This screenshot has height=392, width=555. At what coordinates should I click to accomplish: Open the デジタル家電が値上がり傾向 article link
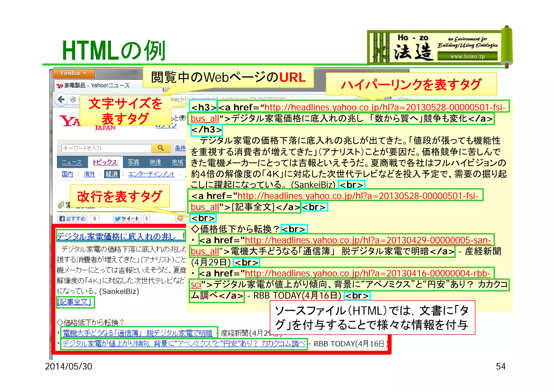184,344
